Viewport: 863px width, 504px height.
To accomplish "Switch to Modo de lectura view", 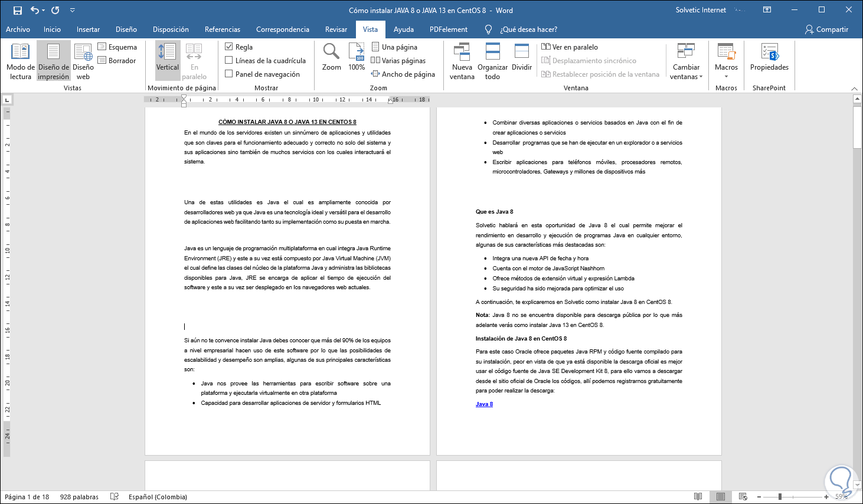I will pyautogui.click(x=21, y=61).
